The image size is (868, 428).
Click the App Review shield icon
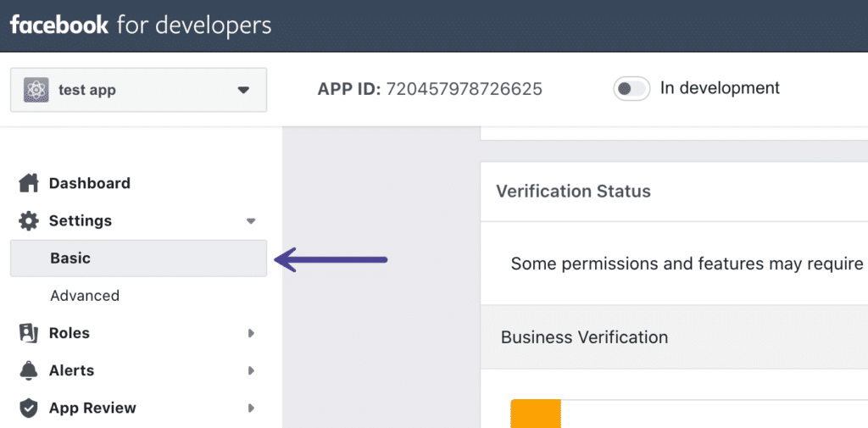click(29, 409)
